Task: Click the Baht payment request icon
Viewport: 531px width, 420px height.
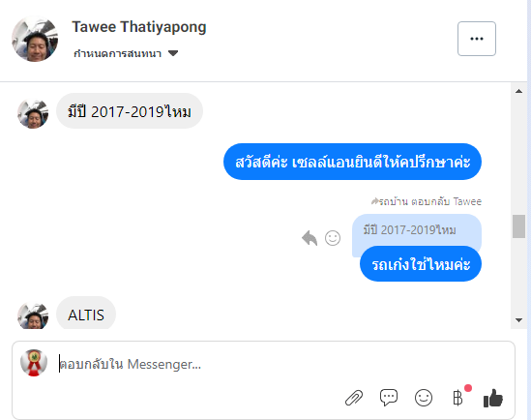Action: coord(457,398)
